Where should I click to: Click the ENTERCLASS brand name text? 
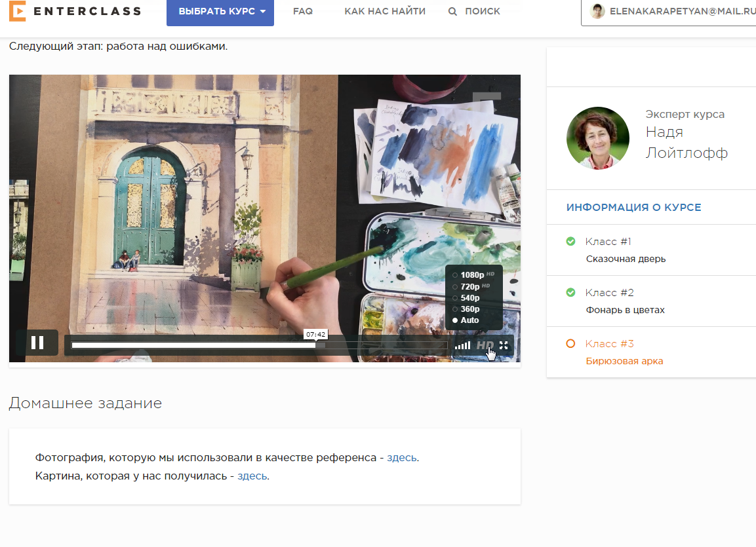pos(87,11)
